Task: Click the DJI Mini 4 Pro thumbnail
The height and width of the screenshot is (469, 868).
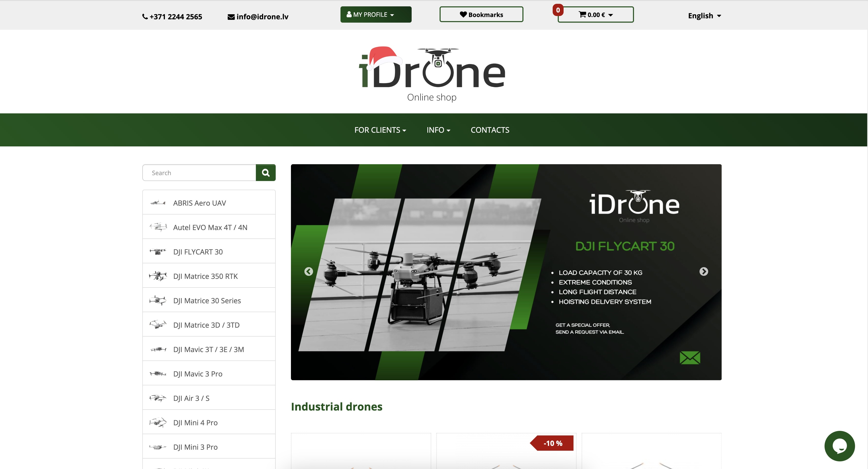Action: [158, 422]
